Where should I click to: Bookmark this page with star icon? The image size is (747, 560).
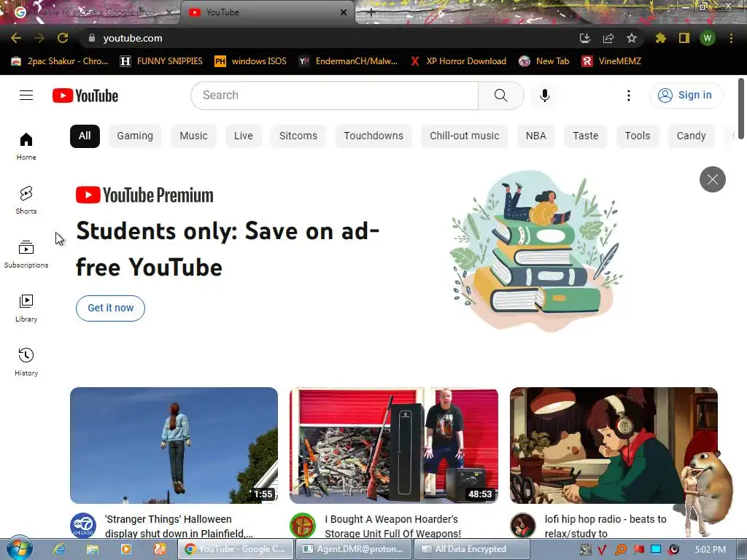[631, 38]
